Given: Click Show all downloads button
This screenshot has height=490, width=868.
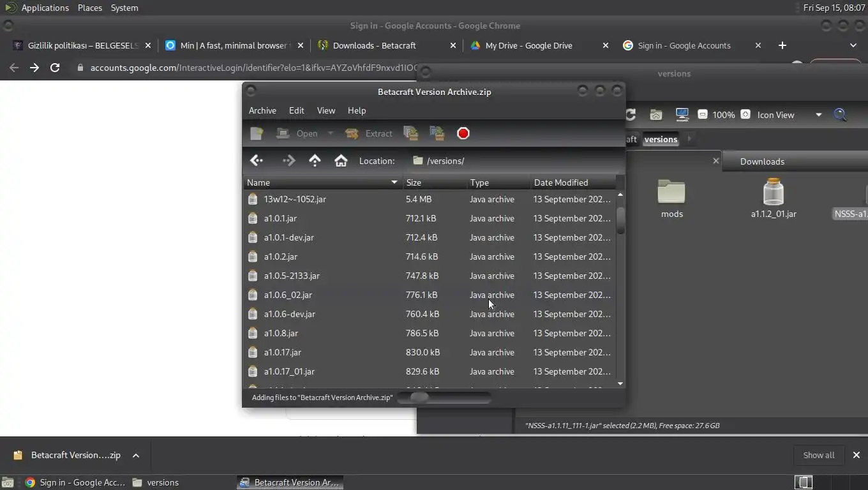Looking at the screenshot, I should pyautogui.click(x=818, y=455).
